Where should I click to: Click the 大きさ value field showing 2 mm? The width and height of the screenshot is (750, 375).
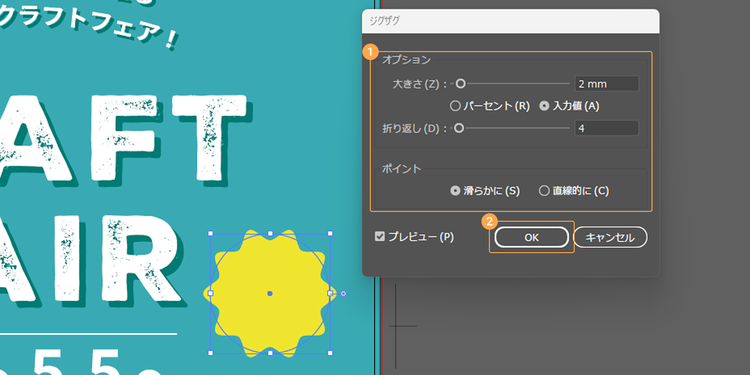607,84
